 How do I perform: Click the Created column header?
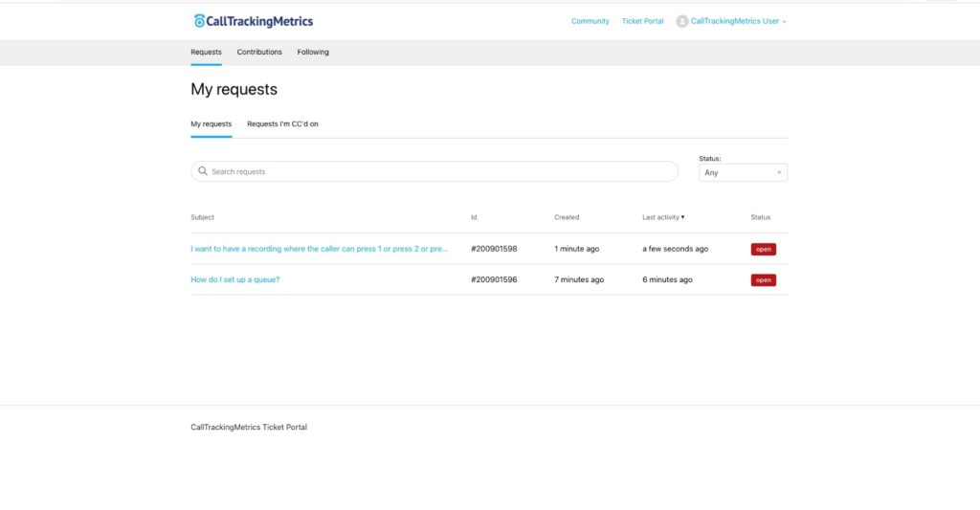(567, 217)
